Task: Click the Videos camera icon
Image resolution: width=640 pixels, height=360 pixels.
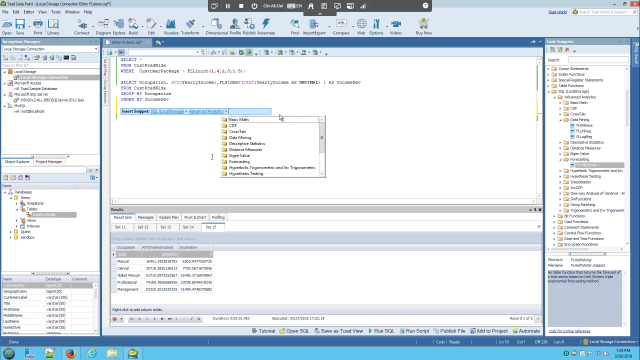Action: point(395,27)
